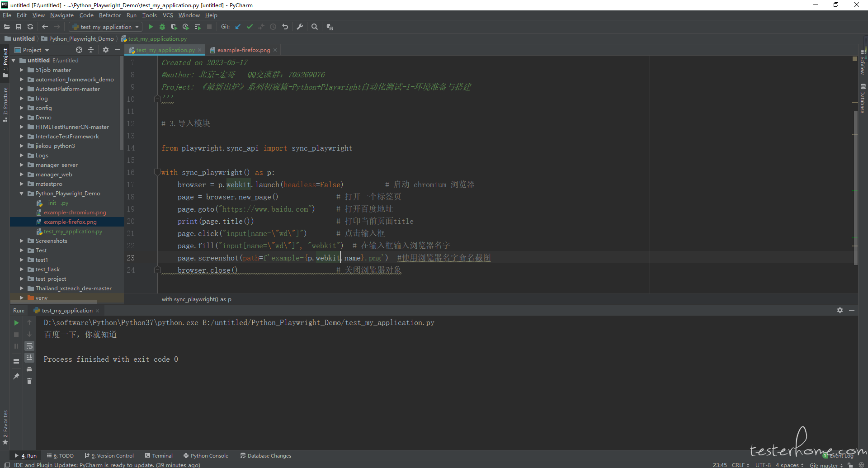Click the concurrency diagram run icon
The image size is (868, 468).
[x=198, y=27]
